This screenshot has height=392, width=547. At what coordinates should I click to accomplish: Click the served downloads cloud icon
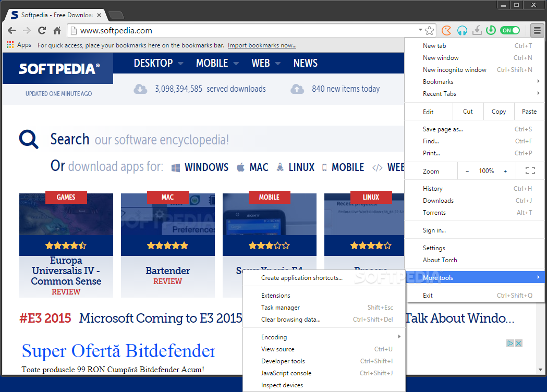pos(140,89)
